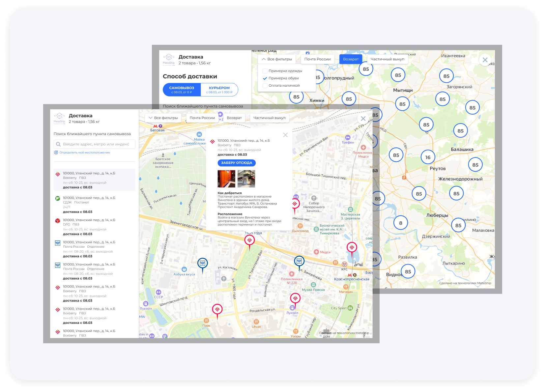Uncheck the Примерка обуви checkbox
The height and width of the screenshot is (392, 545).
click(x=265, y=78)
